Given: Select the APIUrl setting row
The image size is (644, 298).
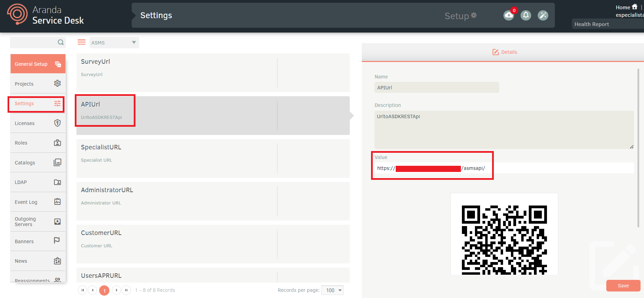Looking at the screenshot, I should 213,115.
